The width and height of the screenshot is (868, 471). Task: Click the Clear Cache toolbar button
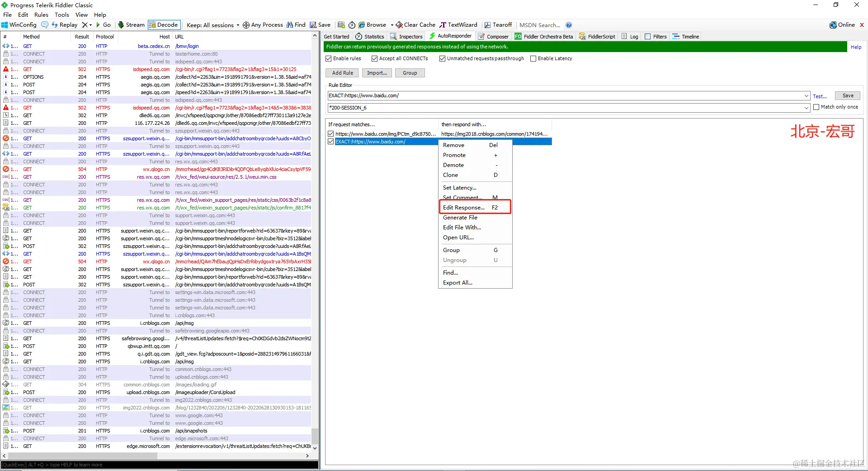415,25
